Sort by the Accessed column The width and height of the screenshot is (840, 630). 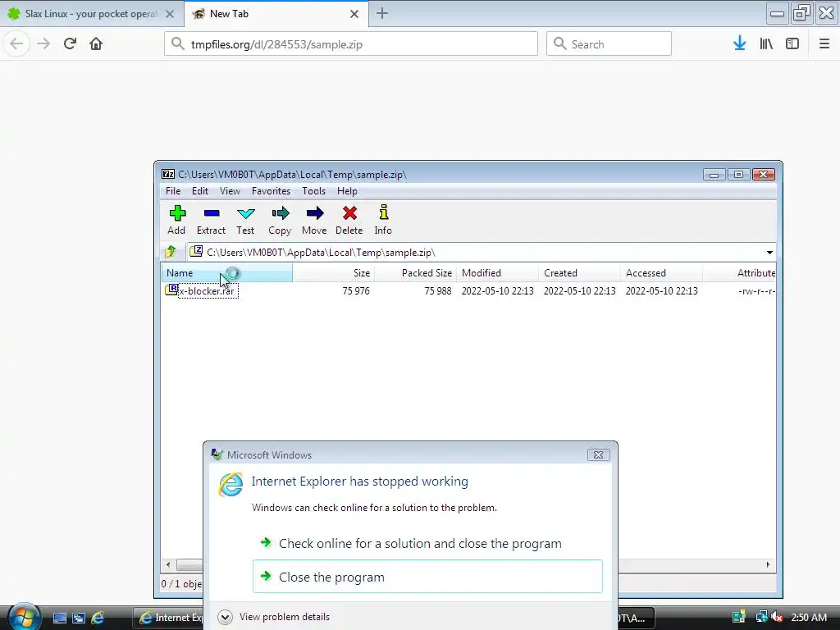coord(661,272)
